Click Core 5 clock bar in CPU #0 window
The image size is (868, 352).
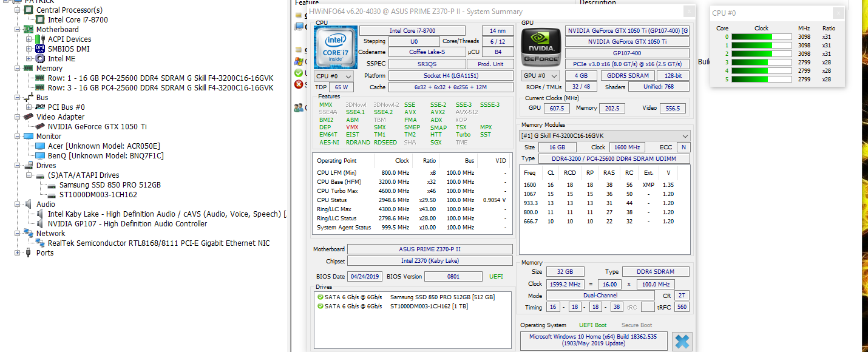click(761, 79)
